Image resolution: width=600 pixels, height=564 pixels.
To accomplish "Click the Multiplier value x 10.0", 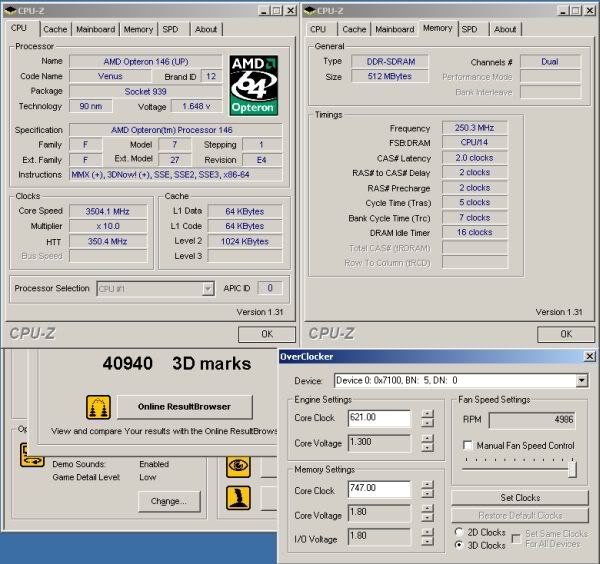I will [108, 226].
